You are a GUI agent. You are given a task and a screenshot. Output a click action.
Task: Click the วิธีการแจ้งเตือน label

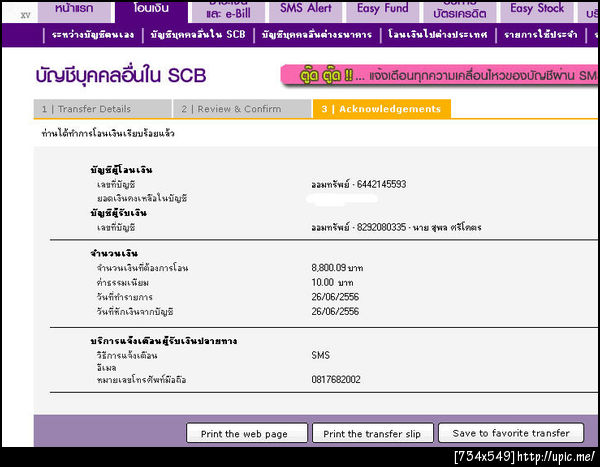point(127,355)
